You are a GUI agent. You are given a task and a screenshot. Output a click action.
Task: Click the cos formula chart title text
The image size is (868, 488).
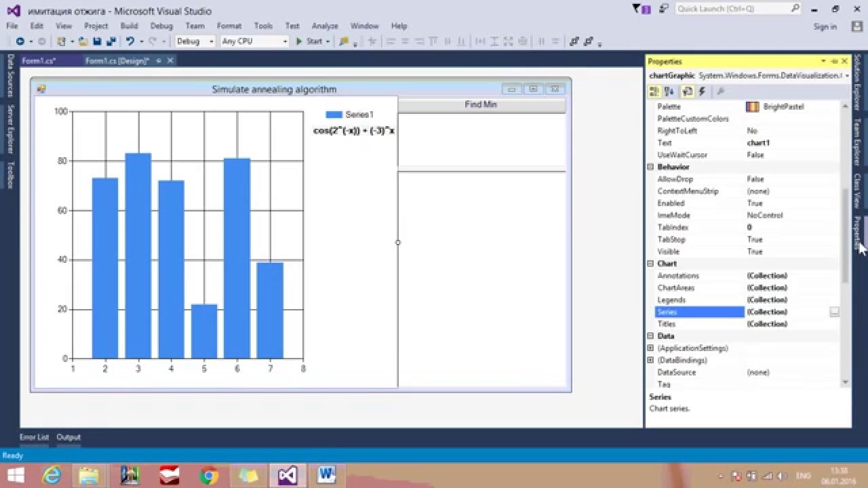(x=354, y=130)
